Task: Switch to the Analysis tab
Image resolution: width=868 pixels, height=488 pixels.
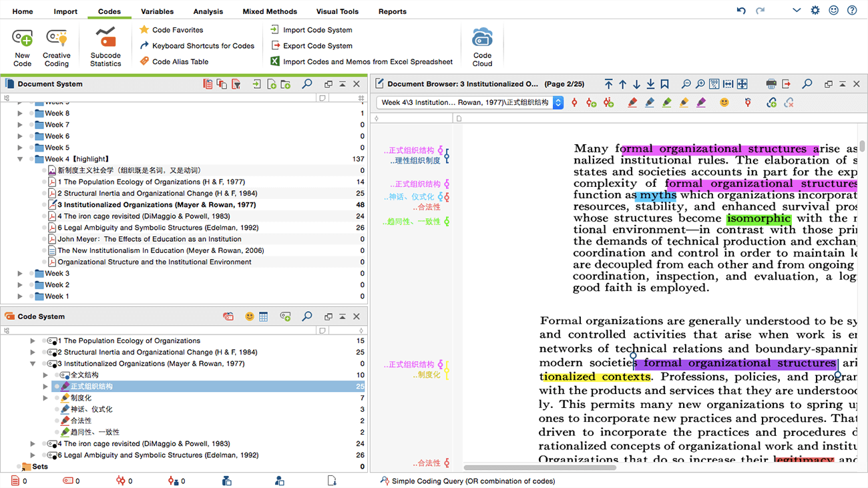Action: (x=208, y=11)
